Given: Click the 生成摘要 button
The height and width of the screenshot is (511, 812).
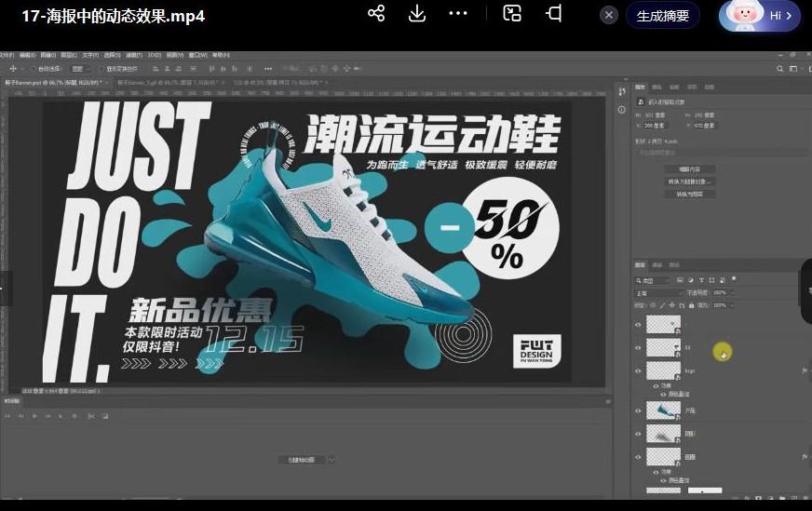Looking at the screenshot, I should click(x=662, y=16).
